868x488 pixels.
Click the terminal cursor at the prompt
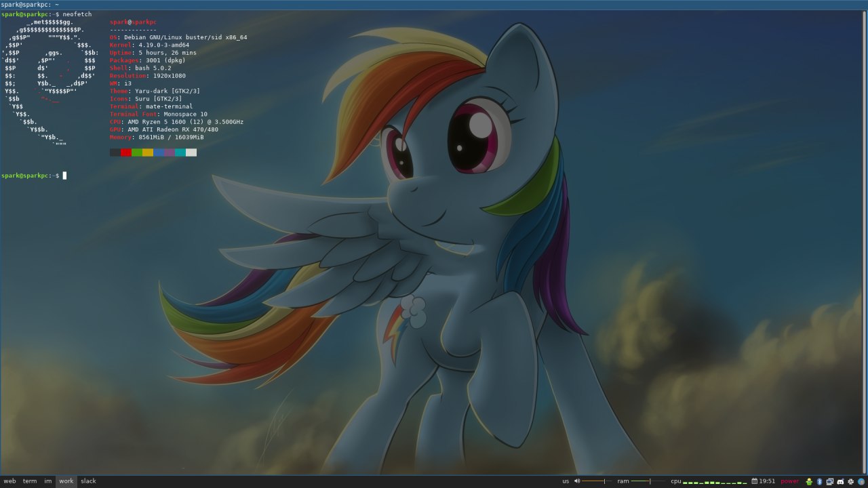(x=64, y=176)
